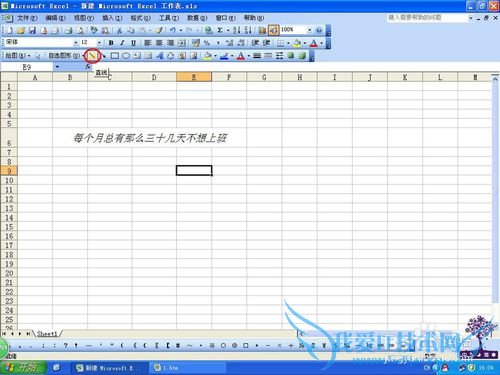Screen dimensions: 500x375
Task: Select column D header
Action: coord(154,77)
